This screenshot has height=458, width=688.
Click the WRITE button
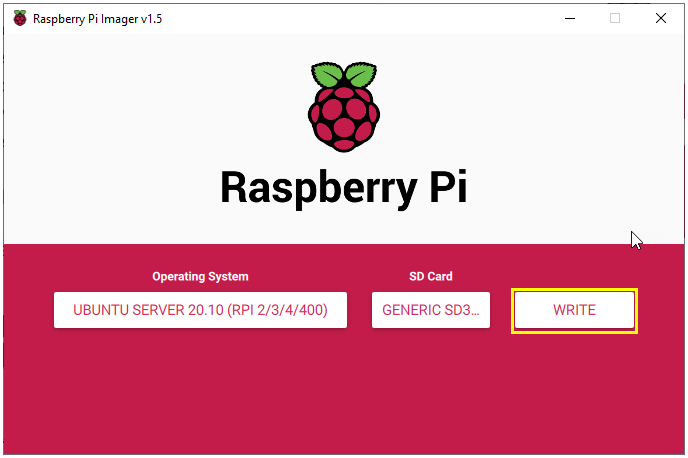(x=574, y=310)
